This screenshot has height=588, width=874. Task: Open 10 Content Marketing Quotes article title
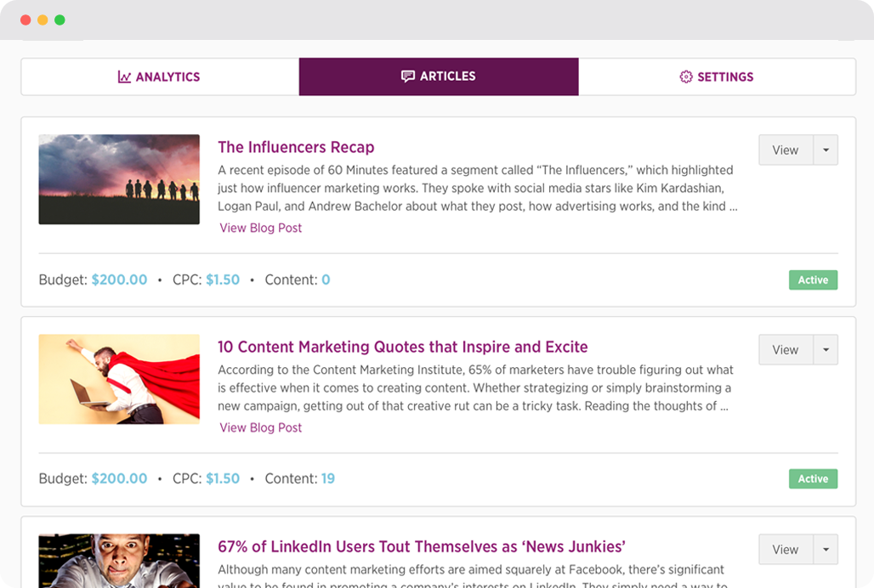pos(402,347)
